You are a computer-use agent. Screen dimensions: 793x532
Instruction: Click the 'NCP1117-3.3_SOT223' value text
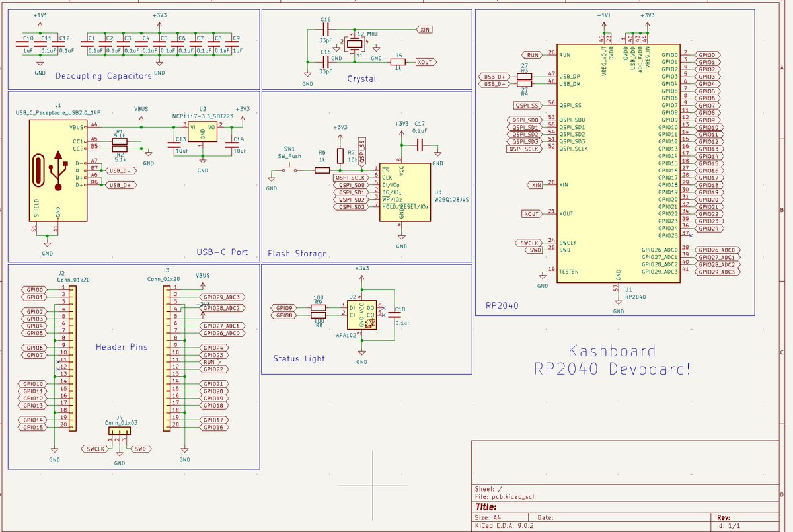coord(203,116)
